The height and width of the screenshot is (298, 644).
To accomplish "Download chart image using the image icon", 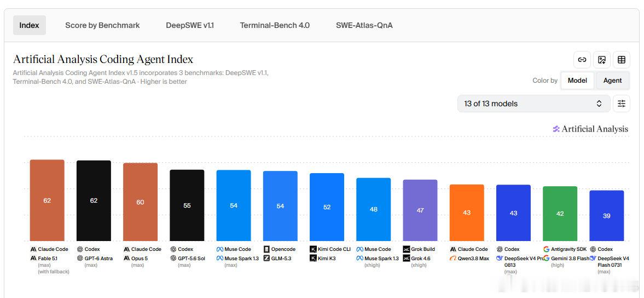I will coord(602,60).
